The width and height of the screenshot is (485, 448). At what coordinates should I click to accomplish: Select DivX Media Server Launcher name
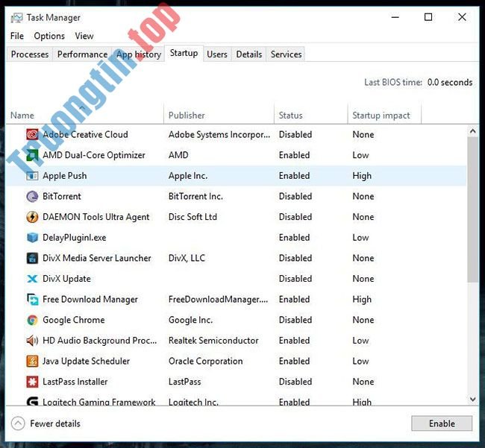(97, 259)
